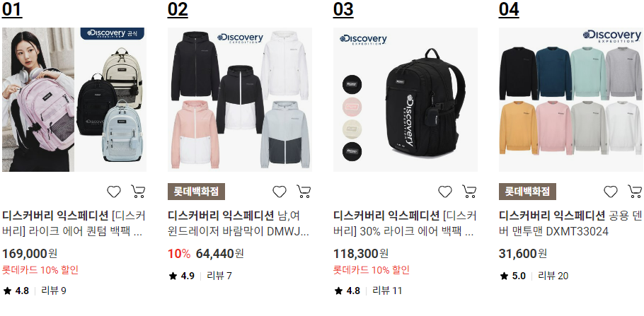Viewport: 644px width, 316px height.
Task: Wishlist the Denver sweatshirt item
Action: [x=610, y=192]
